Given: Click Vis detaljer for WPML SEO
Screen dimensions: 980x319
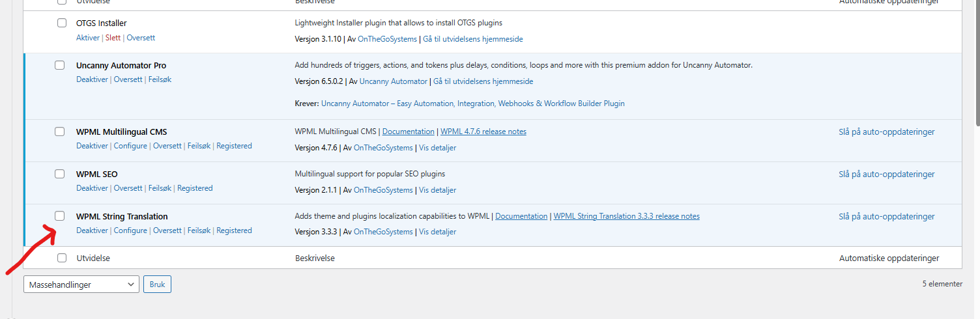Looking at the screenshot, I should point(437,190).
